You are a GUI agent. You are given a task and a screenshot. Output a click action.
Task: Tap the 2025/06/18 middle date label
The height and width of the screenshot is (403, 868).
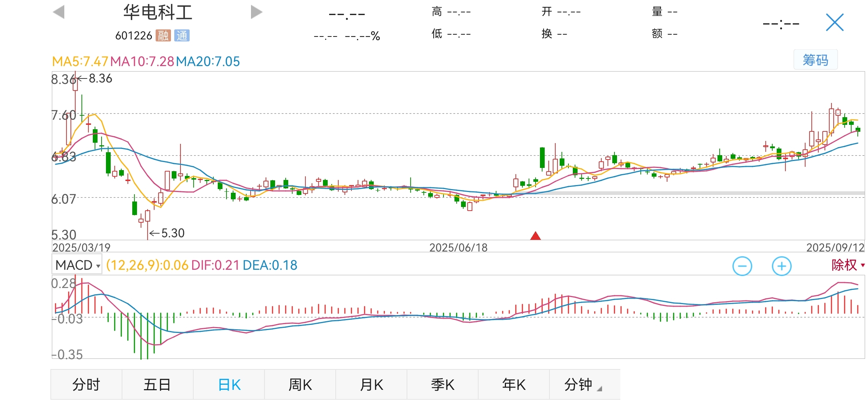coord(458,247)
